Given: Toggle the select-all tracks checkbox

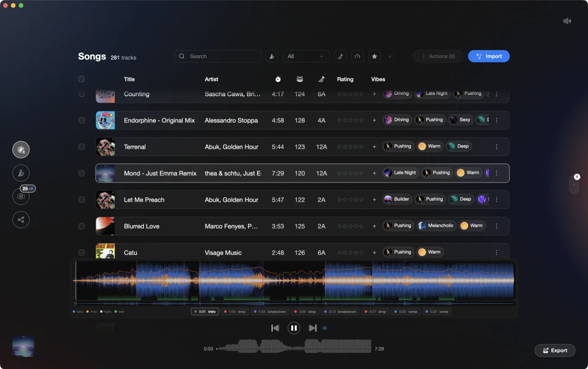Looking at the screenshot, I should point(81,79).
